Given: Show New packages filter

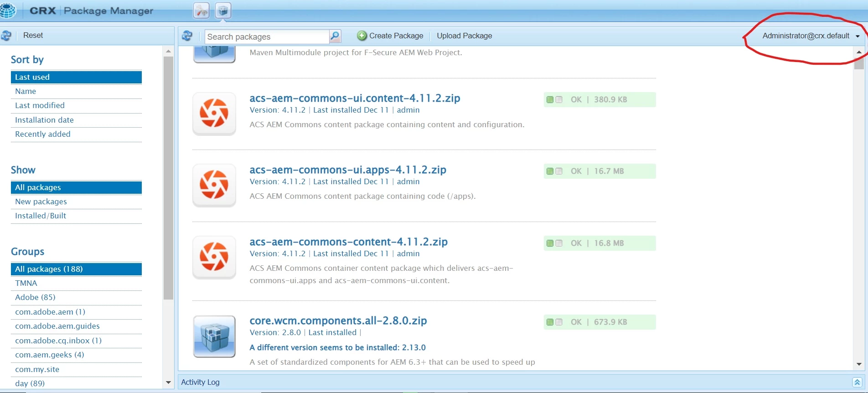Looking at the screenshot, I should (76, 202).
